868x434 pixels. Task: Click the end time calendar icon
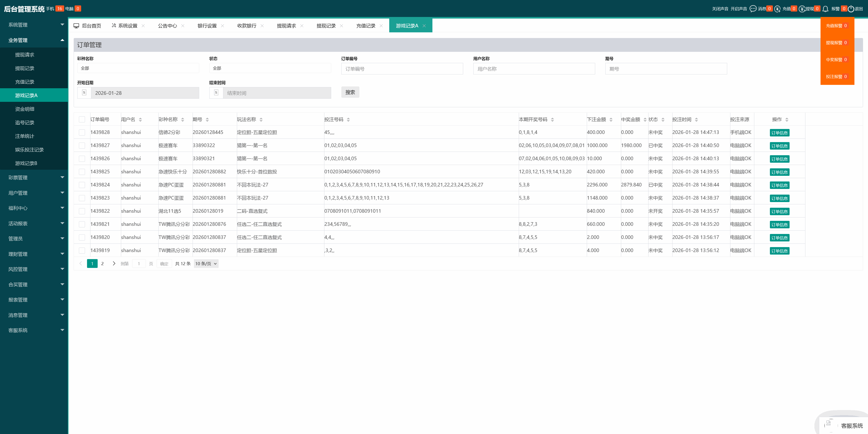216,93
